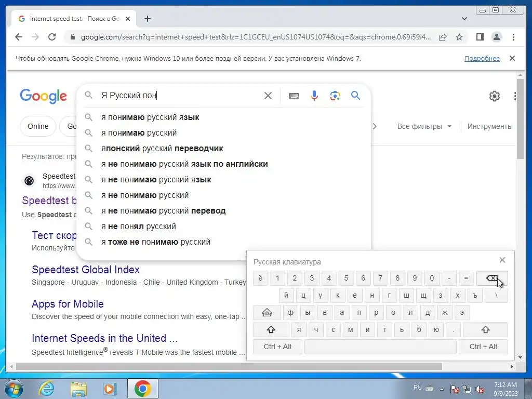Show hidden tray icons arrow
The height and width of the screenshot is (399, 532).
[442, 389]
